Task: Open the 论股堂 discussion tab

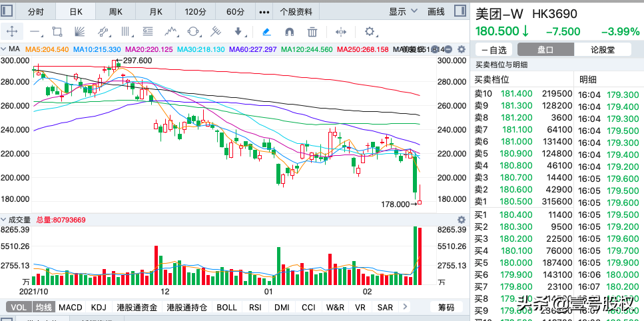Action: [603, 50]
